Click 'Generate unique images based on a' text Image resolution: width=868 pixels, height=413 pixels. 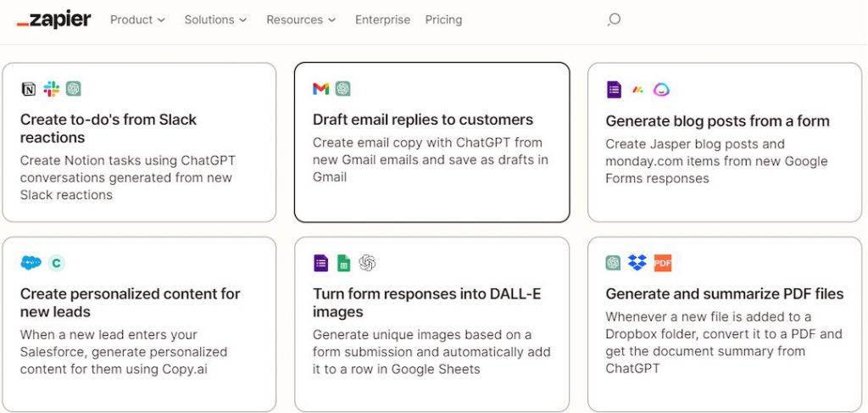[422, 335]
